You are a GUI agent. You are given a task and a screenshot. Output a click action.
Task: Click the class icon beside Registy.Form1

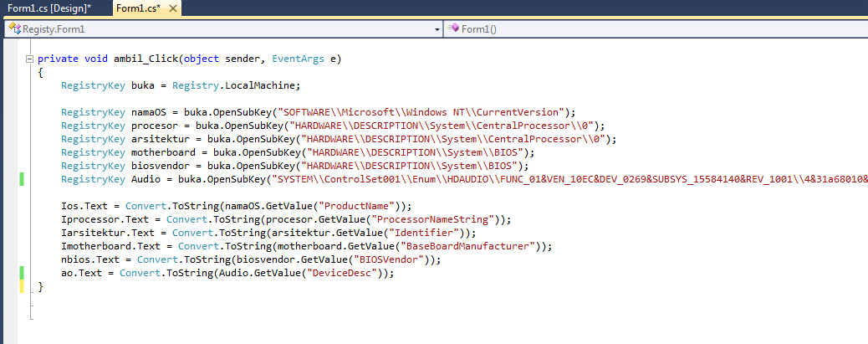click(14, 28)
